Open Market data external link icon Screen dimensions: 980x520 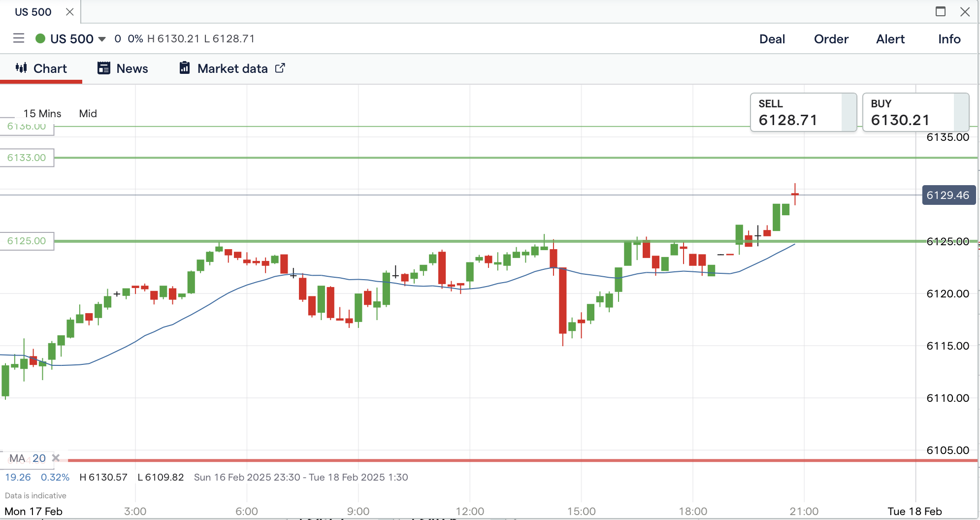click(280, 68)
